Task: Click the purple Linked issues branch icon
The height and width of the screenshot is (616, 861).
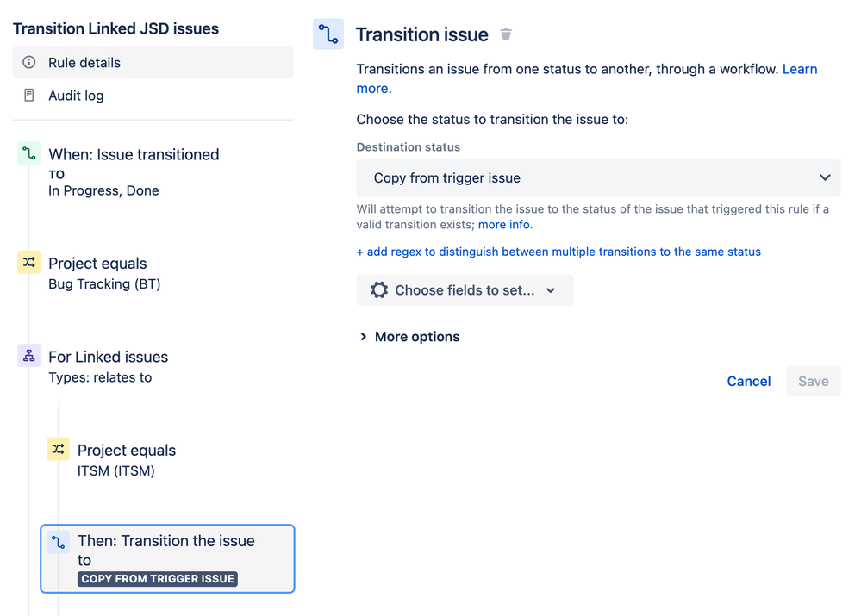Action: tap(29, 356)
